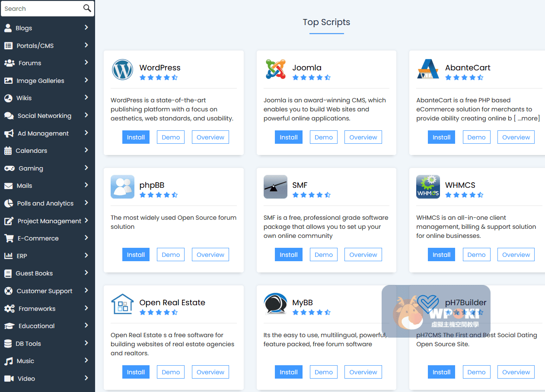The image size is (545, 392).
Task: Click the MyBB speech bubble icon
Action: (275, 304)
